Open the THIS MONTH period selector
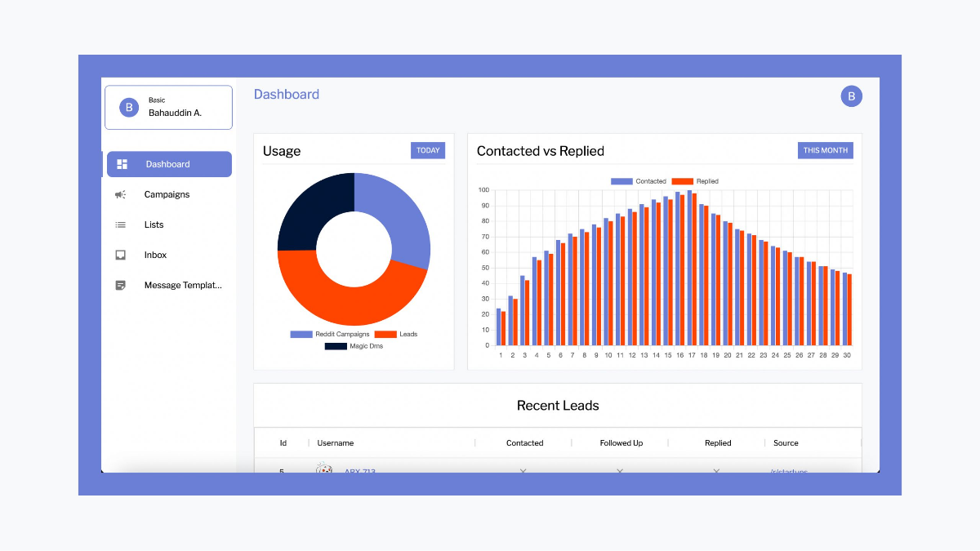The image size is (980, 551). click(825, 150)
